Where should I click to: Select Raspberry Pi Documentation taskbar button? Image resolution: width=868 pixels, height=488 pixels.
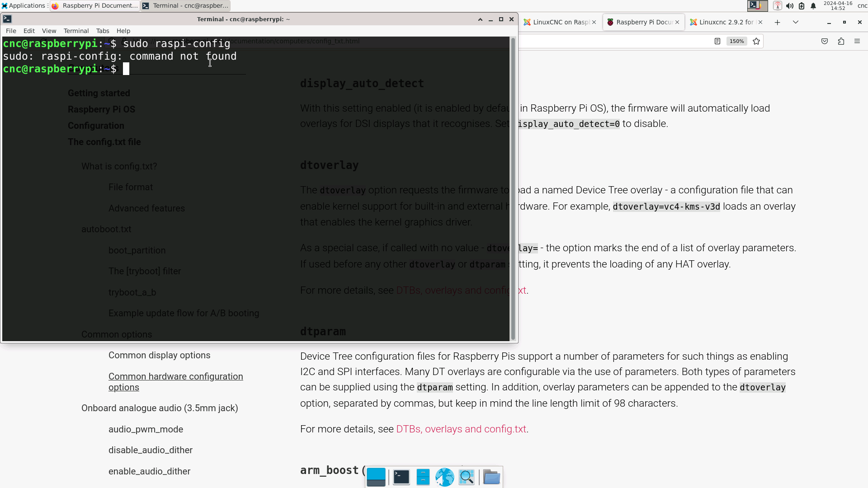[94, 6]
